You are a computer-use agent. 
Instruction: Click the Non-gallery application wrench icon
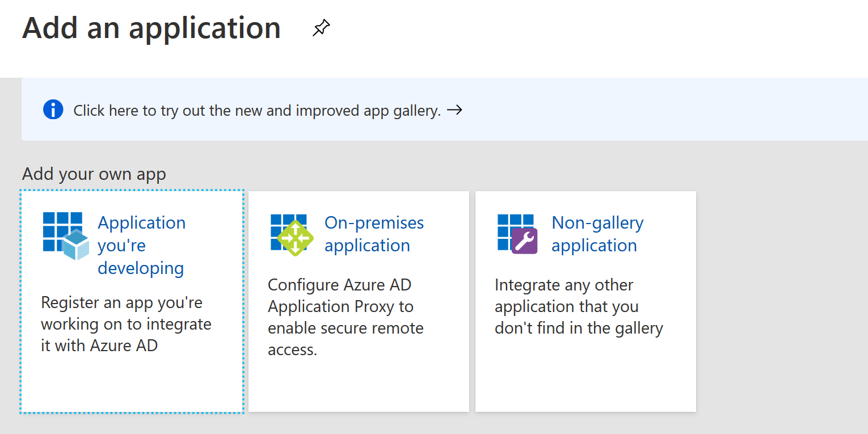[517, 234]
